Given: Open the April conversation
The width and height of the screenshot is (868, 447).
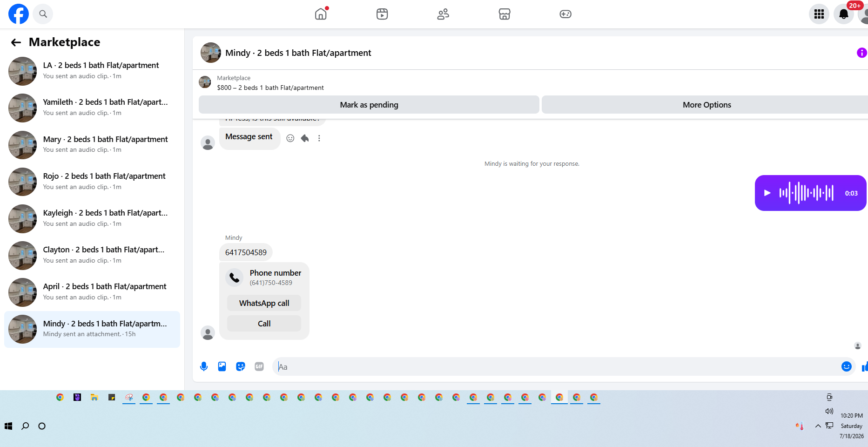Looking at the screenshot, I should 92,292.
